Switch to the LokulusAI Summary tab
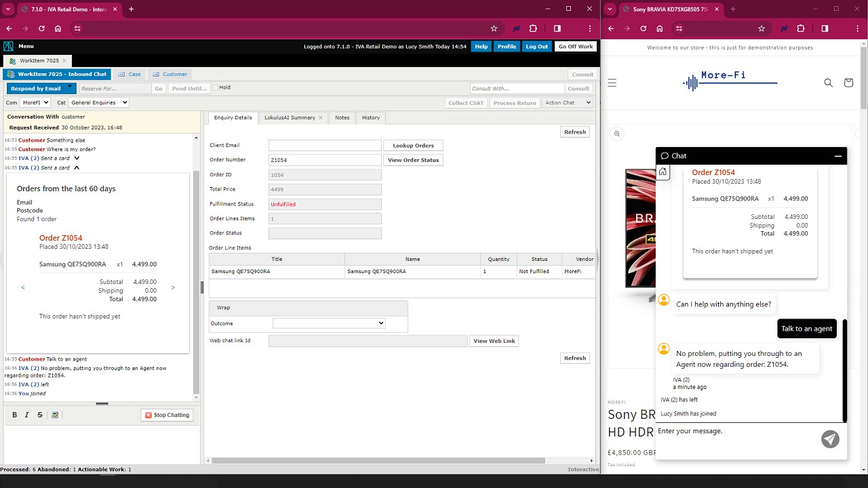This screenshot has width=868, height=488. pyautogui.click(x=289, y=117)
